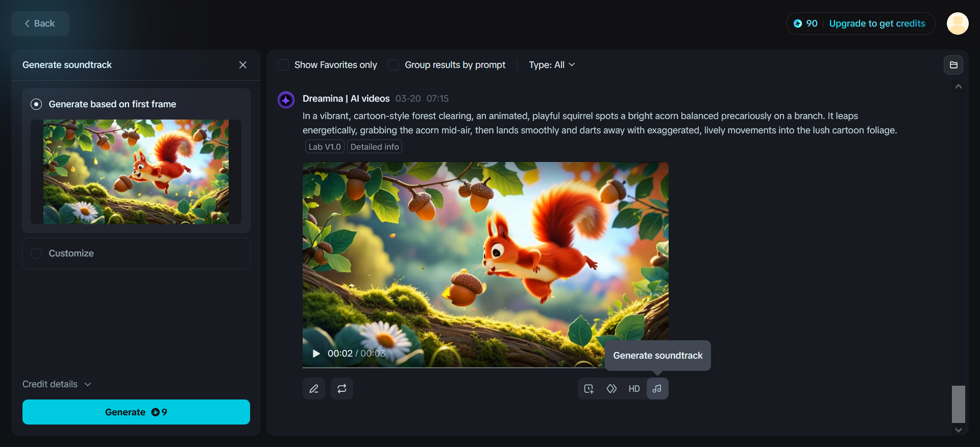
Task: Select Generate based on first frame option
Action: [x=36, y=104]
